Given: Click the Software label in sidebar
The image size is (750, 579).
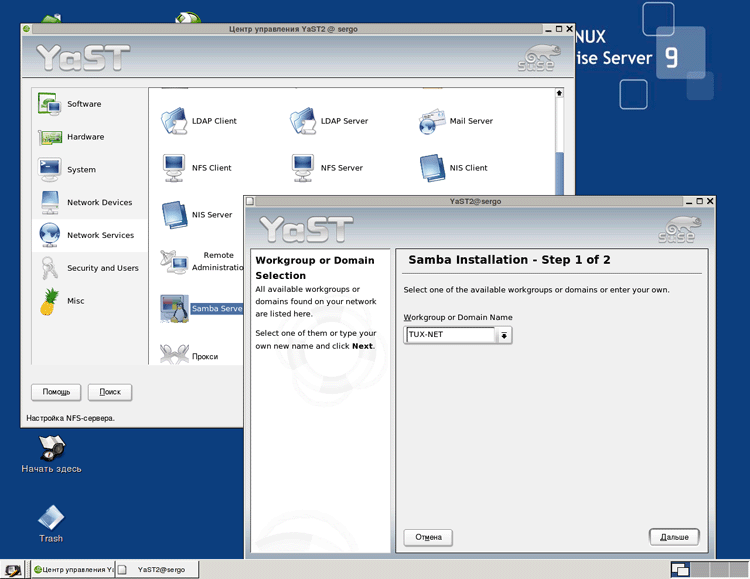Looking at the screenshot, I should pyautogui.click(x=84, y=104).
